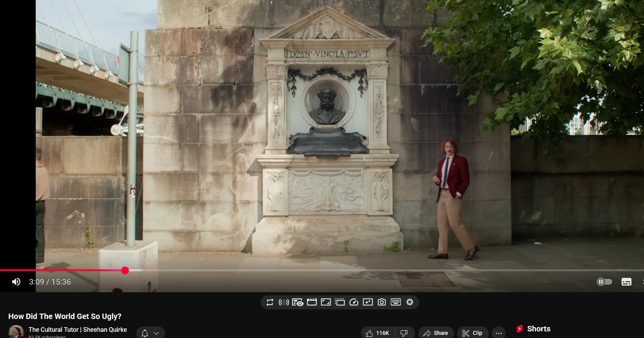
Task: Open the extension toolbar gear settings
Action: pos(410,302)
